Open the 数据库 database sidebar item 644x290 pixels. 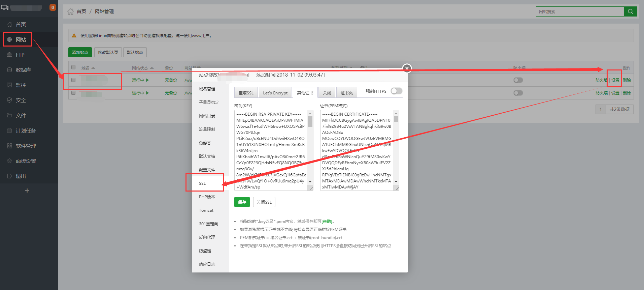(x=23, y=70)
